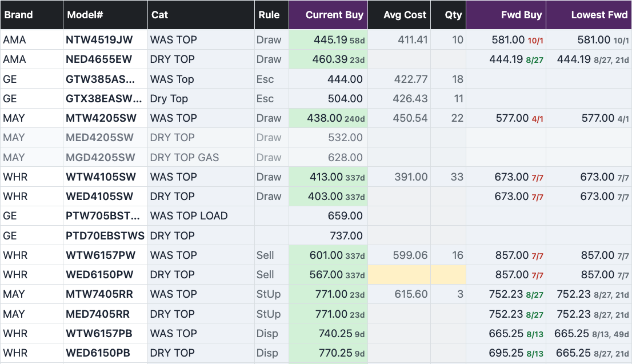
Task: Click Fwd Buy 577.00 4/1 cell
Action: coord(506,118)
